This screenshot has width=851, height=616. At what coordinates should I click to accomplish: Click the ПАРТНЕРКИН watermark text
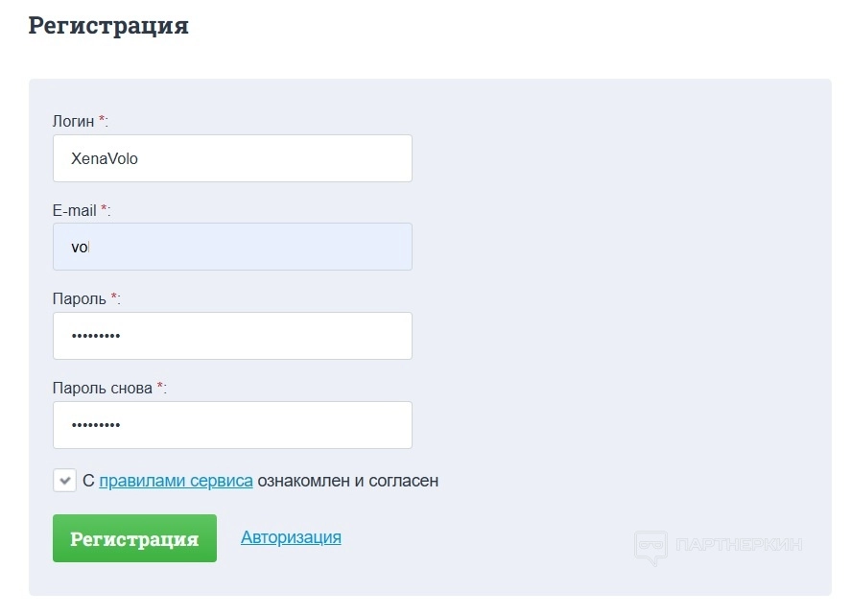click(x=739, y=545)
